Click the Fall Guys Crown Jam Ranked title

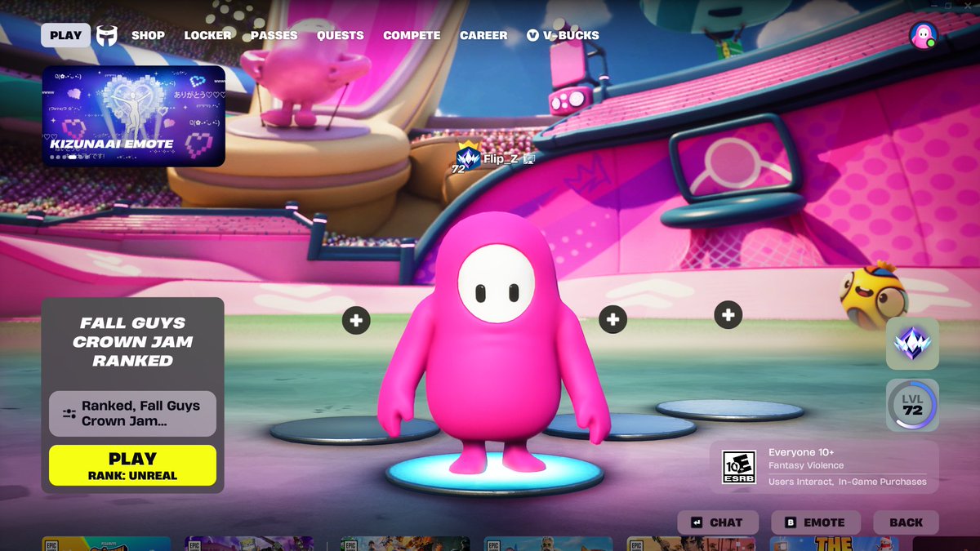tap(132, 341)
